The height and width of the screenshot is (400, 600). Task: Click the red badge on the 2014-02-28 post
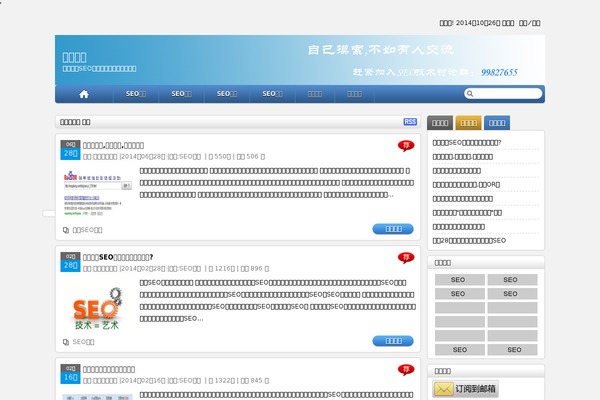click(x=406, y=258)
